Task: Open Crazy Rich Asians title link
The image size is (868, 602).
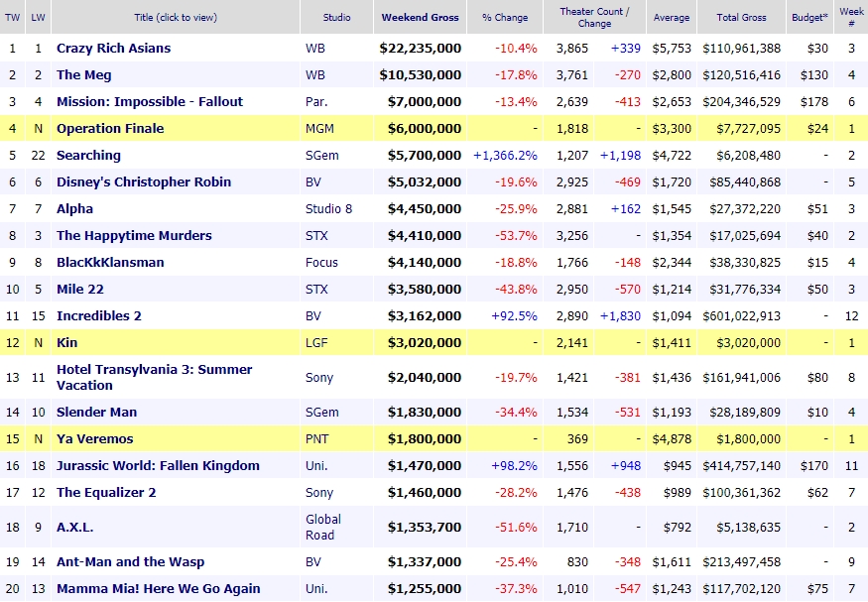Action: point(113,49)
